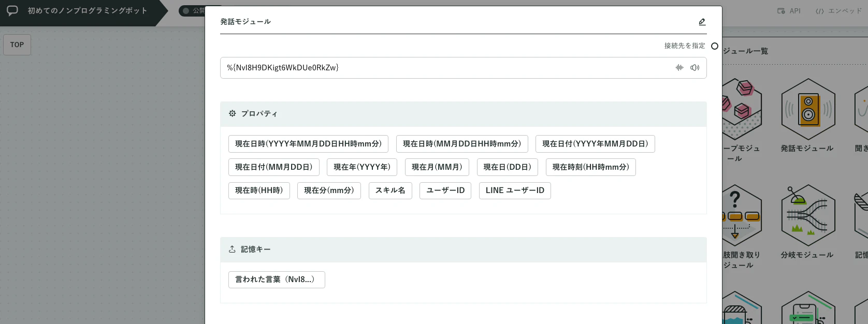Click the 発話モジュール dialog title text
The height and width of the screenshot is (324, 868).
(x=245, y=22)
